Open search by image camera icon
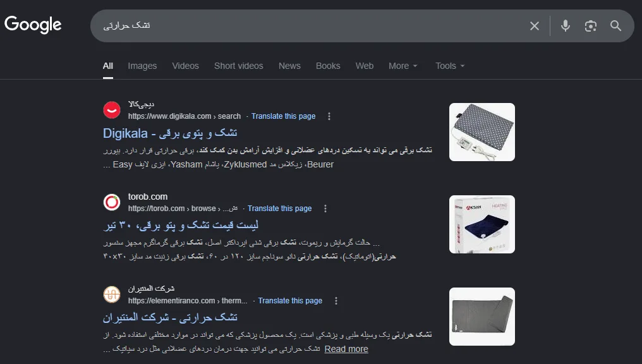 tap(590, 26)
